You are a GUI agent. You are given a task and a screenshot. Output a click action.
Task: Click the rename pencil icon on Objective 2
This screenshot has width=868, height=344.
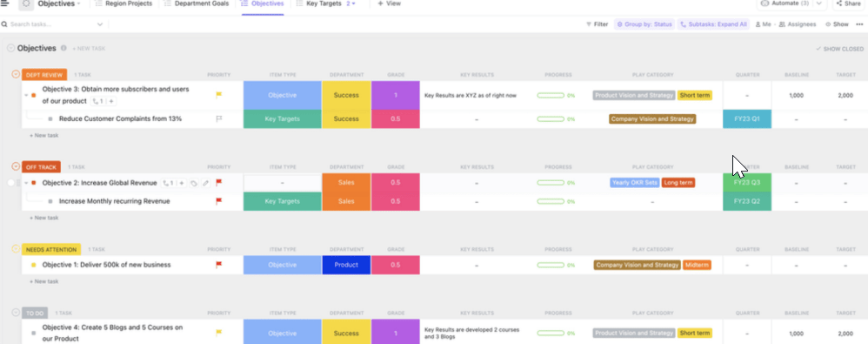205,183
